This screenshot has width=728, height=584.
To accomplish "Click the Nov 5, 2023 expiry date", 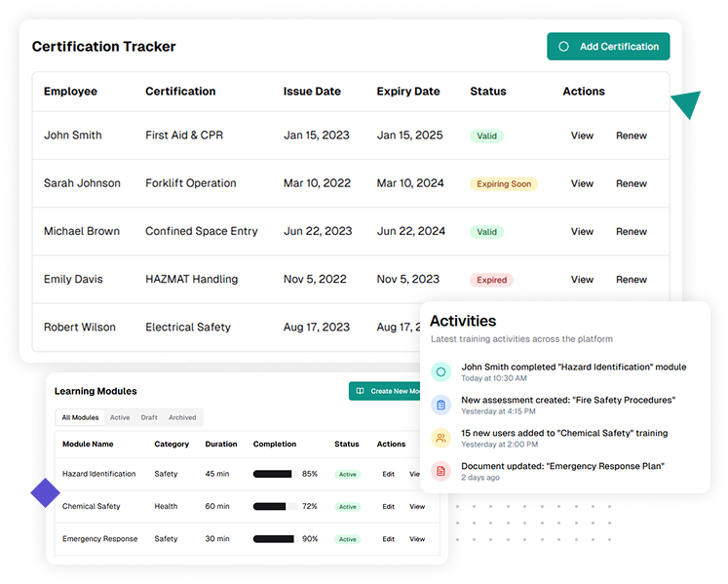I will pyautogui.click(x=408, y=279).
